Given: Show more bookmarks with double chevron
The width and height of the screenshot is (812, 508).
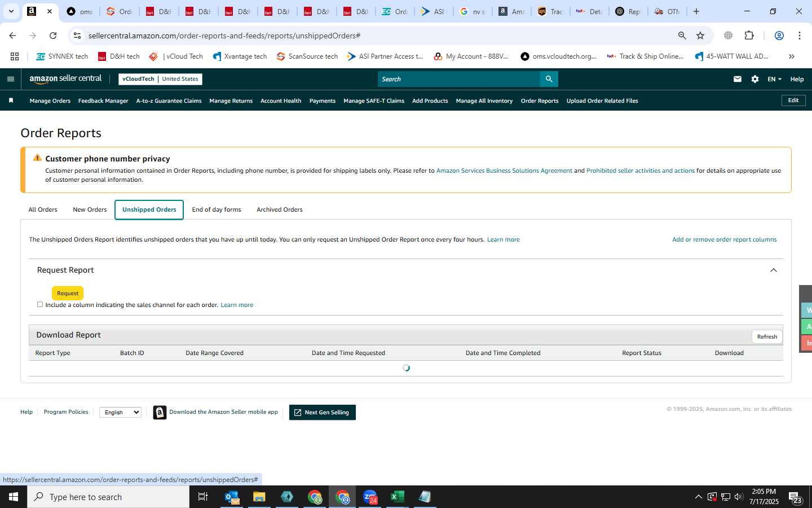Looking at the screenshot, I should click(x=791, y=56).
